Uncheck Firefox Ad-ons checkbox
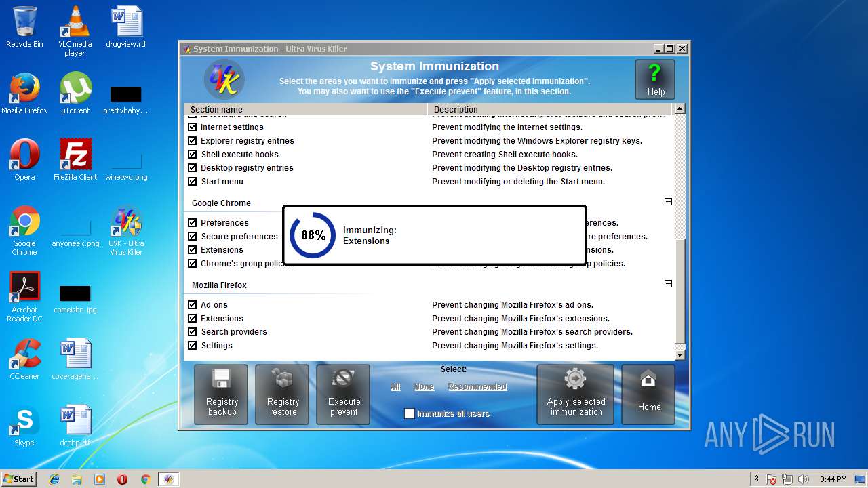 click(192, 305)
